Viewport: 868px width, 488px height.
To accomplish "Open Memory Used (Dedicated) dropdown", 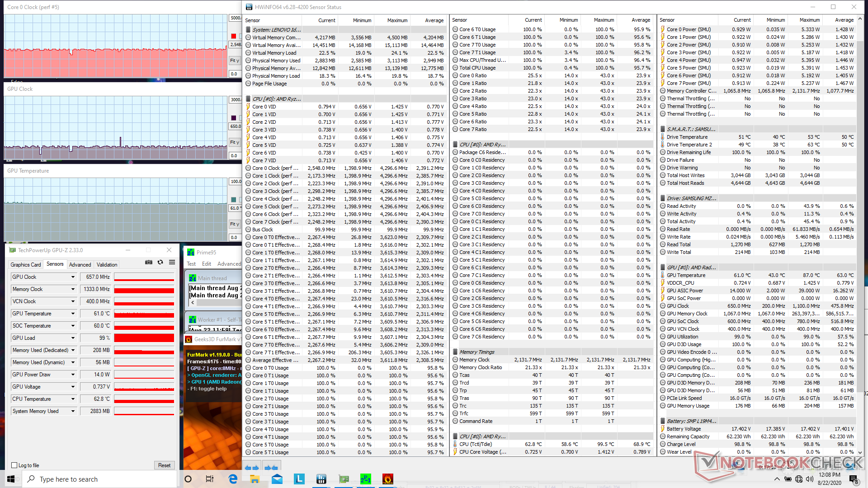I will coord(72,350).
